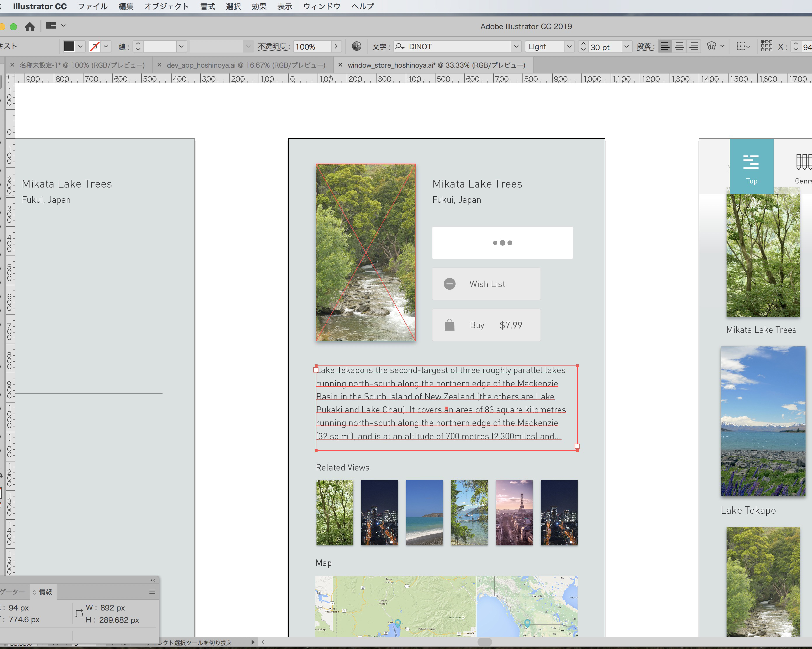Open the 選択 menu
Viewport: 812px width, 649px height.
coord(233,6)
